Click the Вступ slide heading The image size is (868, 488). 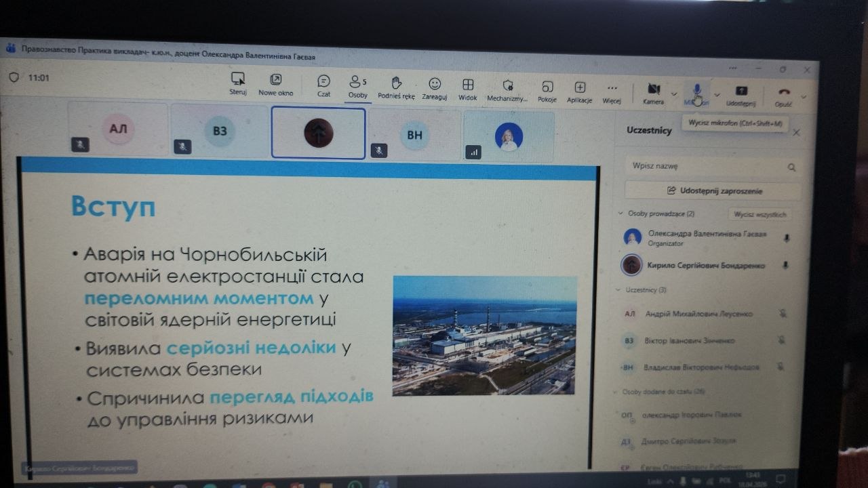(x=113, y=207)
